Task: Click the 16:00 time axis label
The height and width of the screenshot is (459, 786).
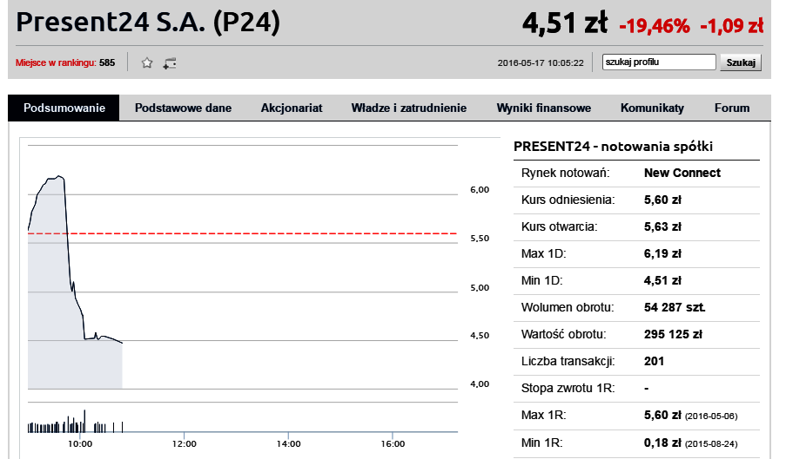Action: 392,444
